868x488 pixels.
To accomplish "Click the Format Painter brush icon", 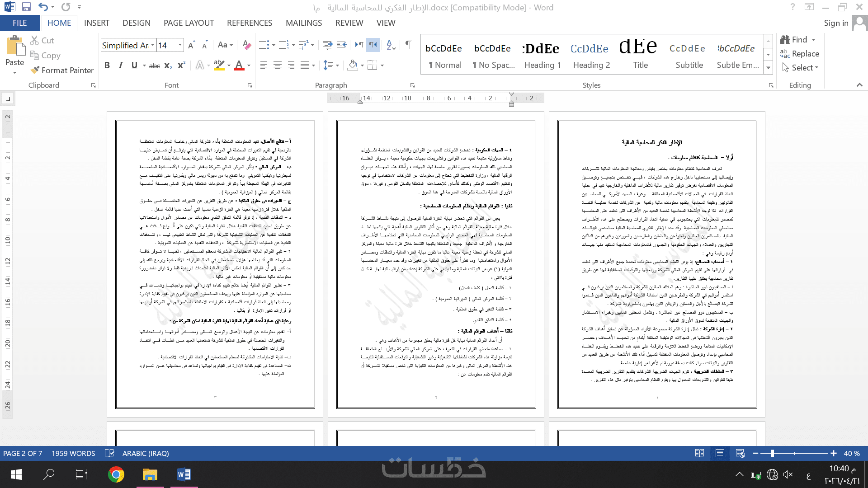I will coord(35,70).
